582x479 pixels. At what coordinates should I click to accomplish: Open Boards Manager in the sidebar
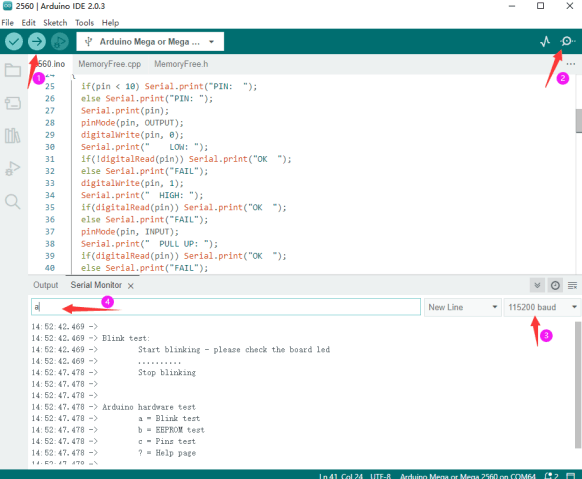[x=13, y=103]
